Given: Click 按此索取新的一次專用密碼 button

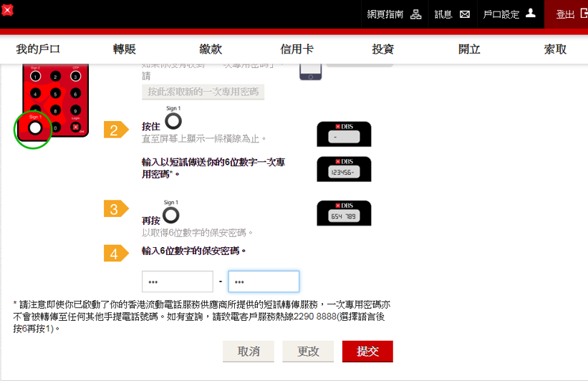Looking at the screenshot, I should point(203,92).
